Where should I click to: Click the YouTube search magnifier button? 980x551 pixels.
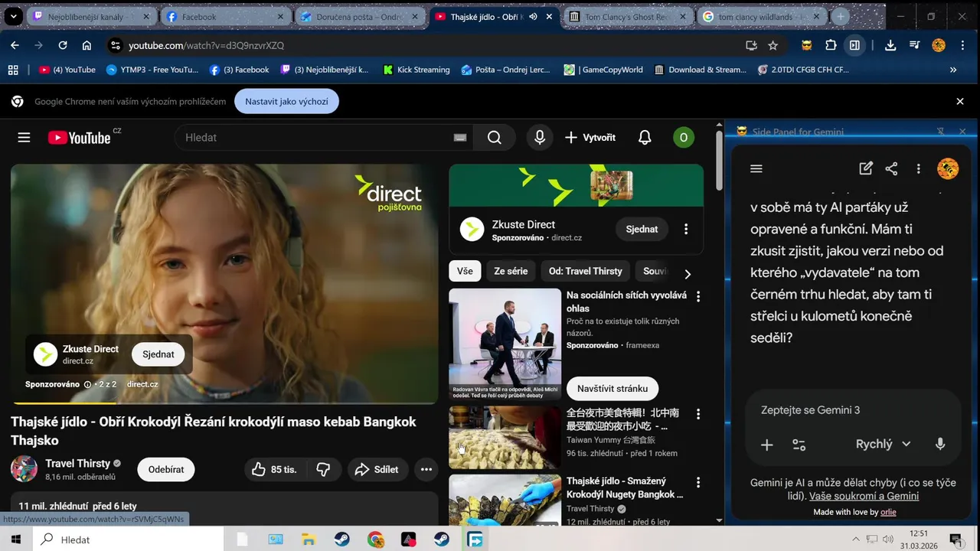click(x=495, y=138)
